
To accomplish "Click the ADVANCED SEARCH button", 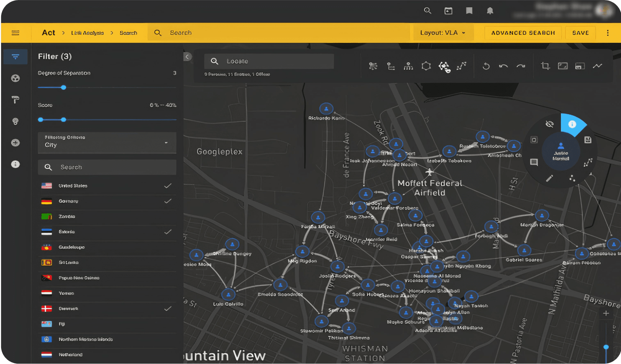I will [523, 33].
